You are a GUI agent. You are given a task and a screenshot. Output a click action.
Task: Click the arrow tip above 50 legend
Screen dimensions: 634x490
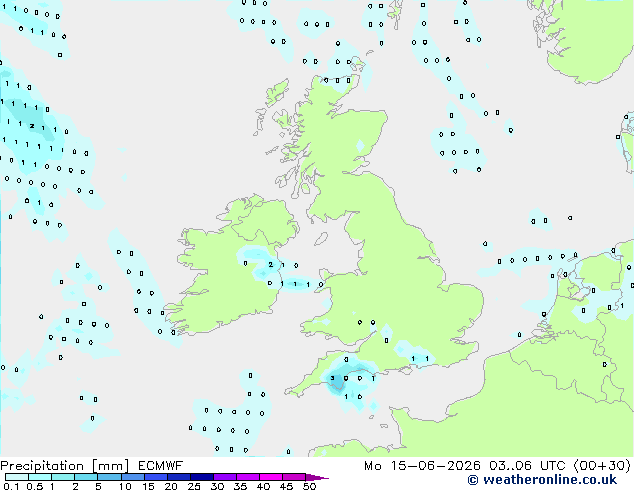click(x=317, y=478)
